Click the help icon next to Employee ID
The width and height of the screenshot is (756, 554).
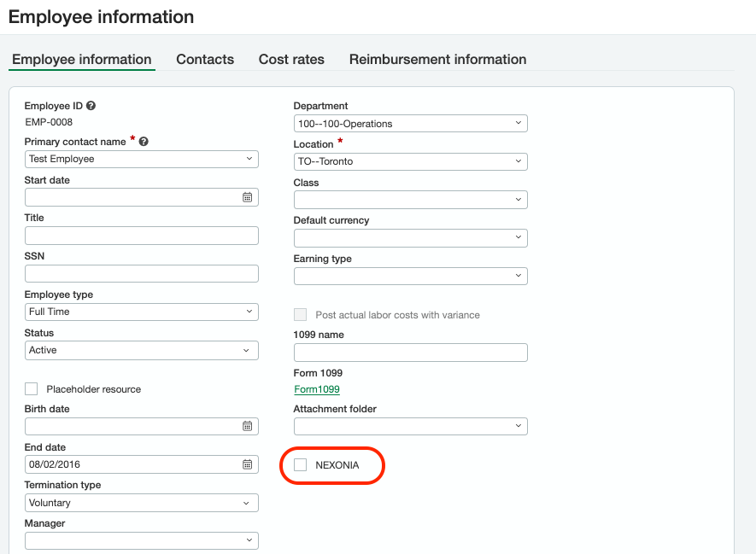[91, 107]
